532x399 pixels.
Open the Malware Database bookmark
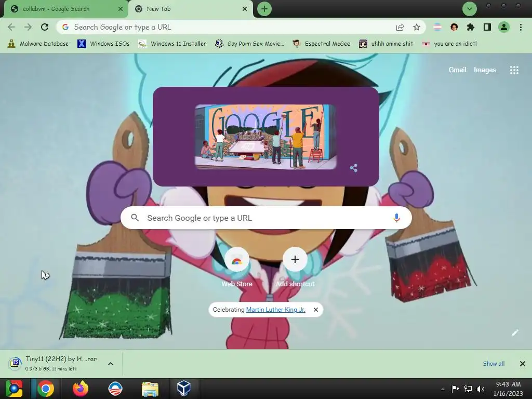pyautogui.click(x=38, y=44)
